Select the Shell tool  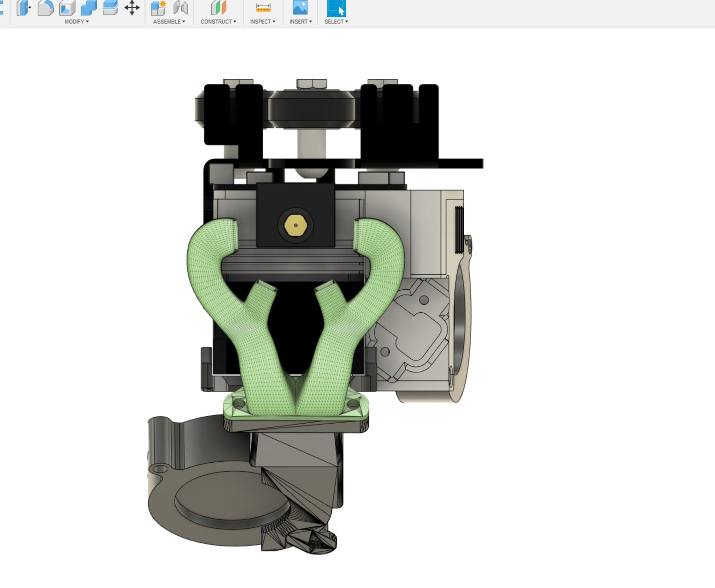(x=67, y=8)
